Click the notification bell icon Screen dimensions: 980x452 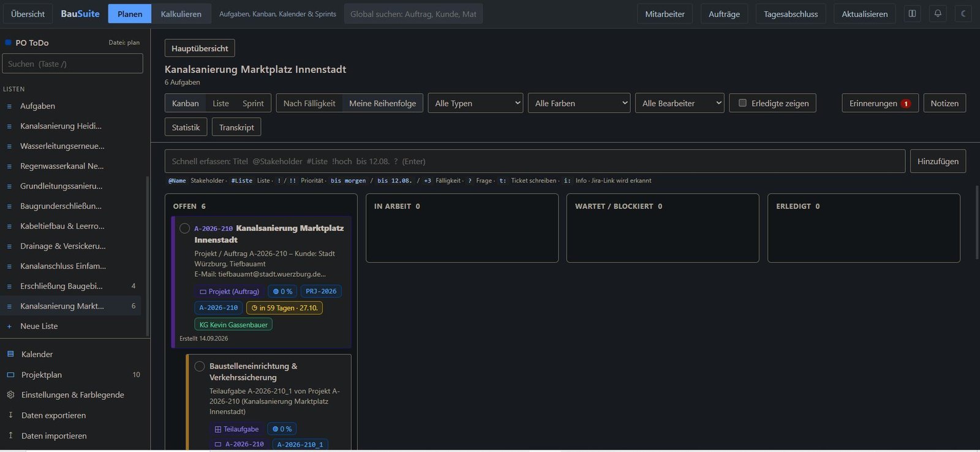point(938,13)
